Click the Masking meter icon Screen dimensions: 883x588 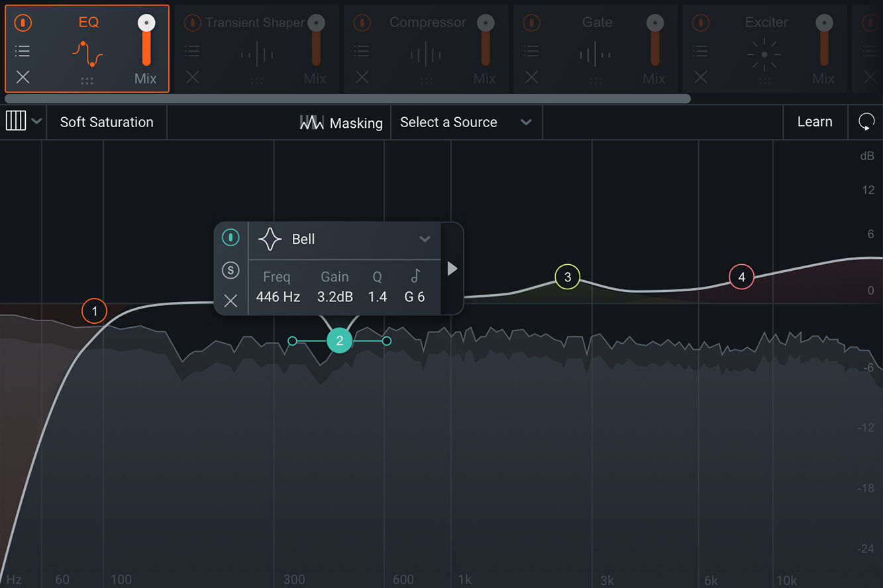(312, 122)
